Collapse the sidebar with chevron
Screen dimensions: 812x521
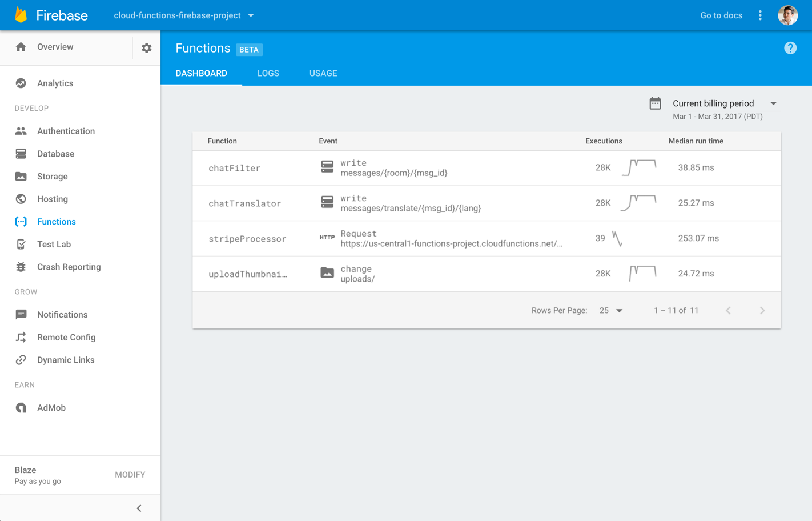click(139, 508)
